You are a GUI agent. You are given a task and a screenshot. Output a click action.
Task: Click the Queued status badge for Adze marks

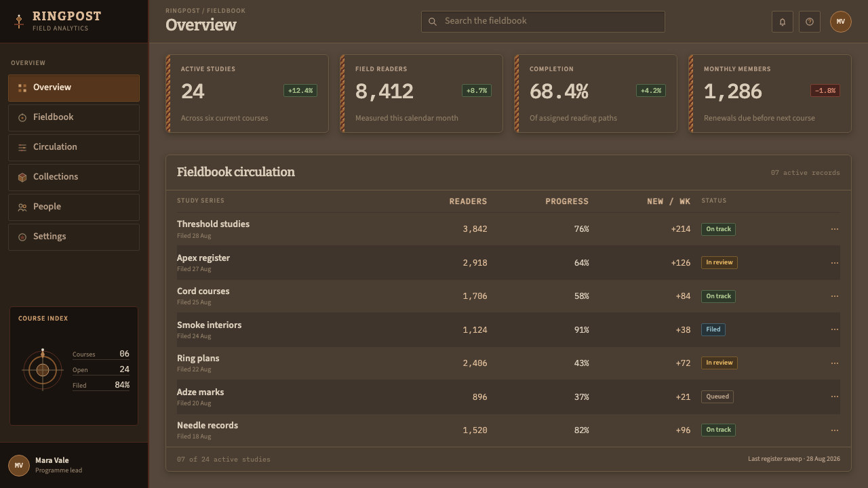717,396
